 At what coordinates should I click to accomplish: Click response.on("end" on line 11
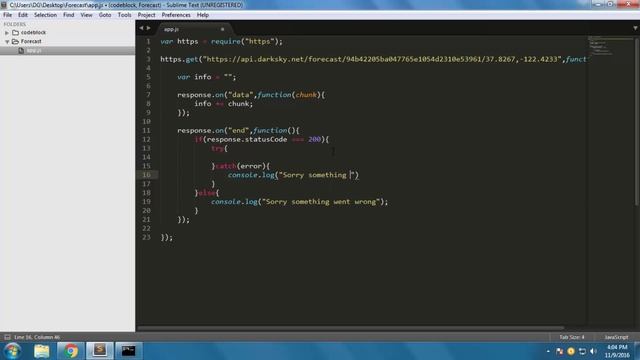[213, 131]
